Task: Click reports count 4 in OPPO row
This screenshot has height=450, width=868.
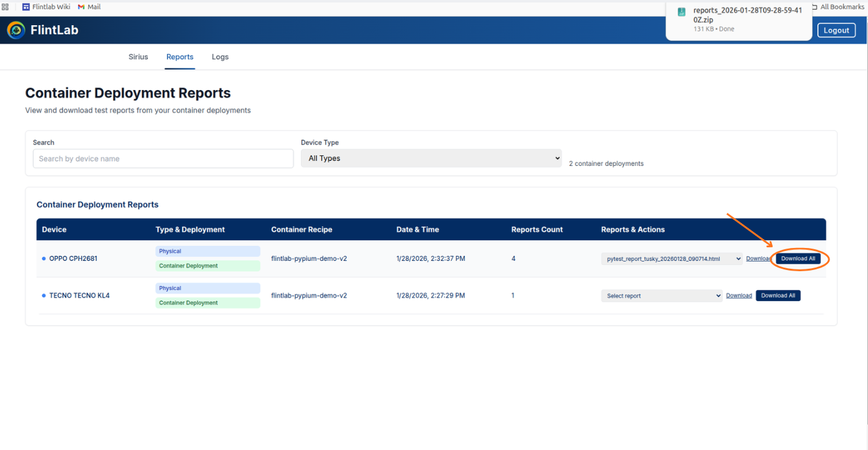Action: (513, 258)
